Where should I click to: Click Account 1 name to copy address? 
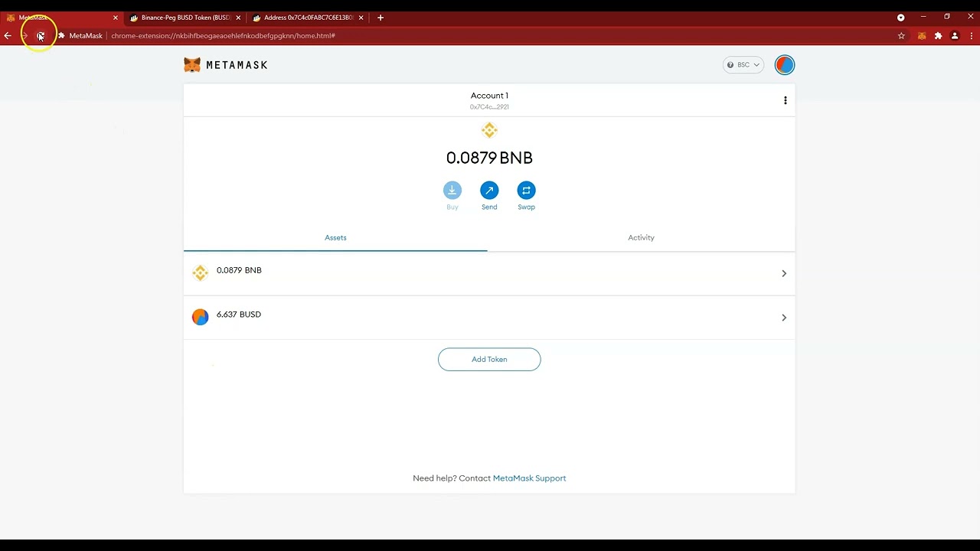tap(489, 96)
